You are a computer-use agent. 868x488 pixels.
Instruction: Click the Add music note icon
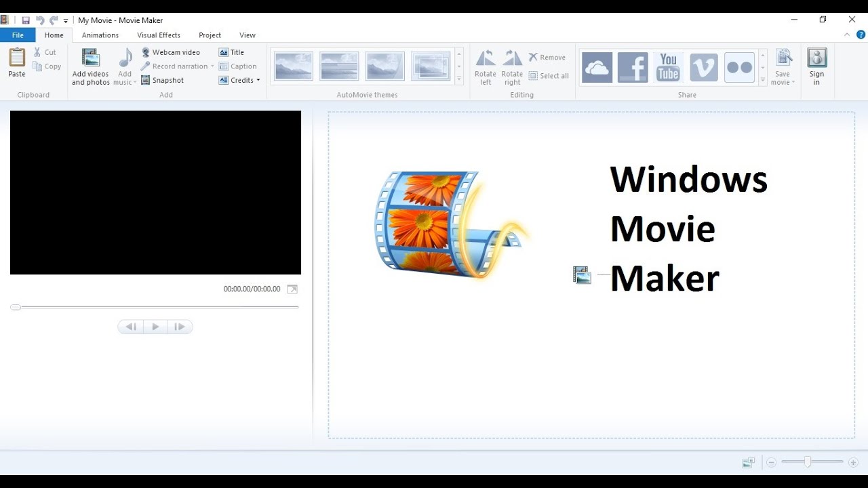click(x=125, y=59)
